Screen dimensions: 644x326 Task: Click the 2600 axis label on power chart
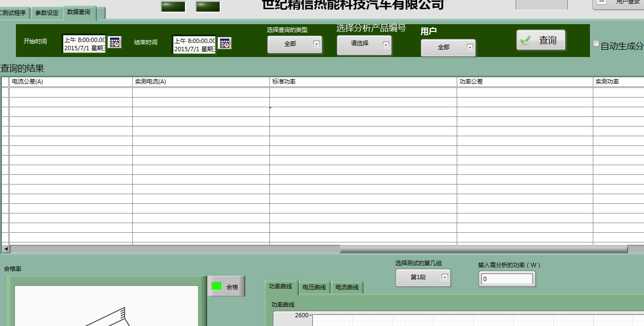301,315
